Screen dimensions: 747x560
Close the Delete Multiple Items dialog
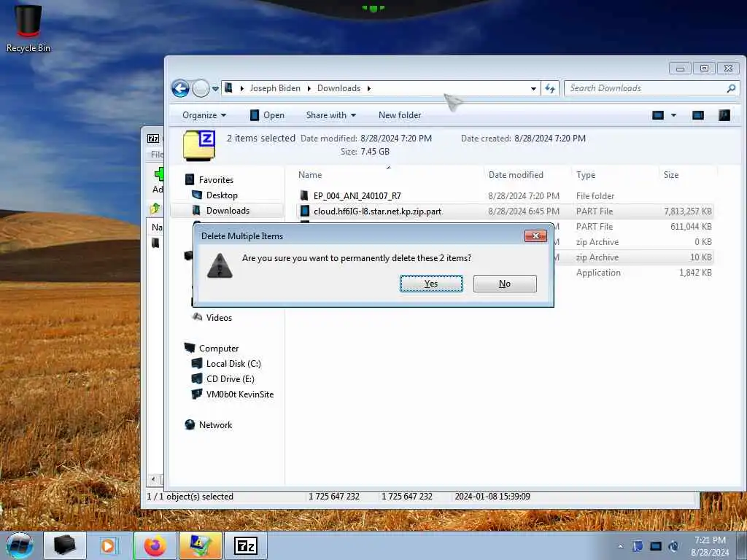tap(535, 236)
